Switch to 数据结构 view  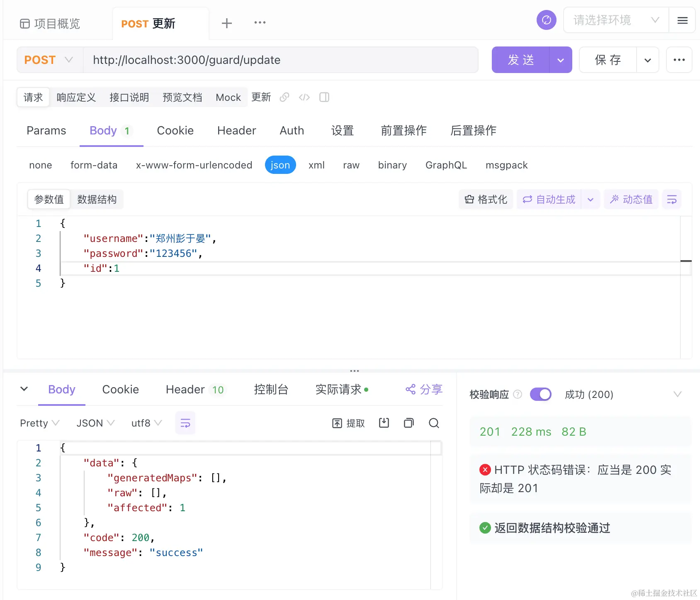tap(97, 200)
